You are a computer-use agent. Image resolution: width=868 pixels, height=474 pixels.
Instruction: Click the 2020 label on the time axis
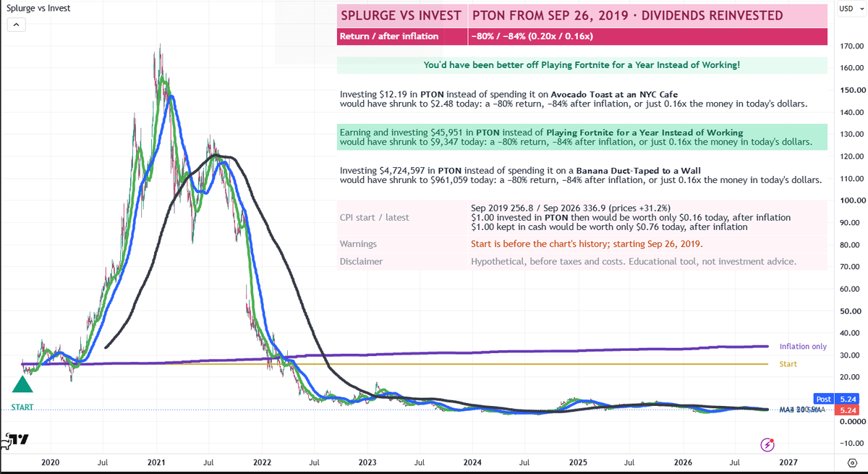pos(50,462)
